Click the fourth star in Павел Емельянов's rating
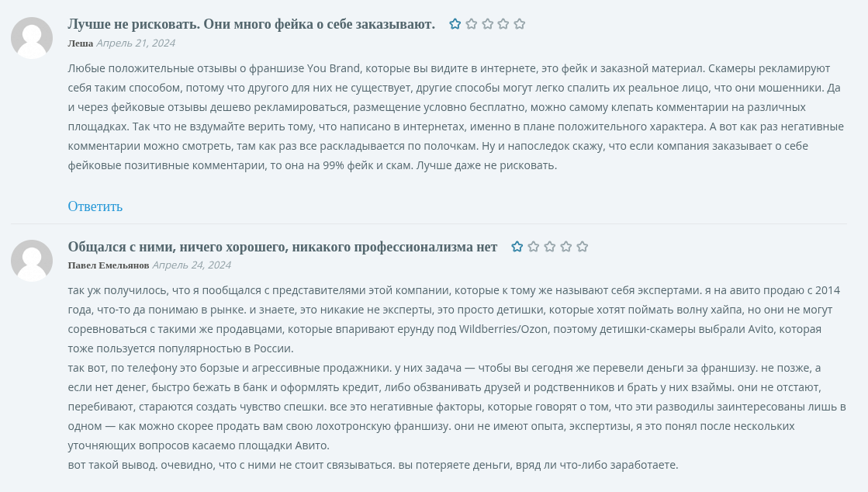This screenshot has height=492, width=868. 565,247
